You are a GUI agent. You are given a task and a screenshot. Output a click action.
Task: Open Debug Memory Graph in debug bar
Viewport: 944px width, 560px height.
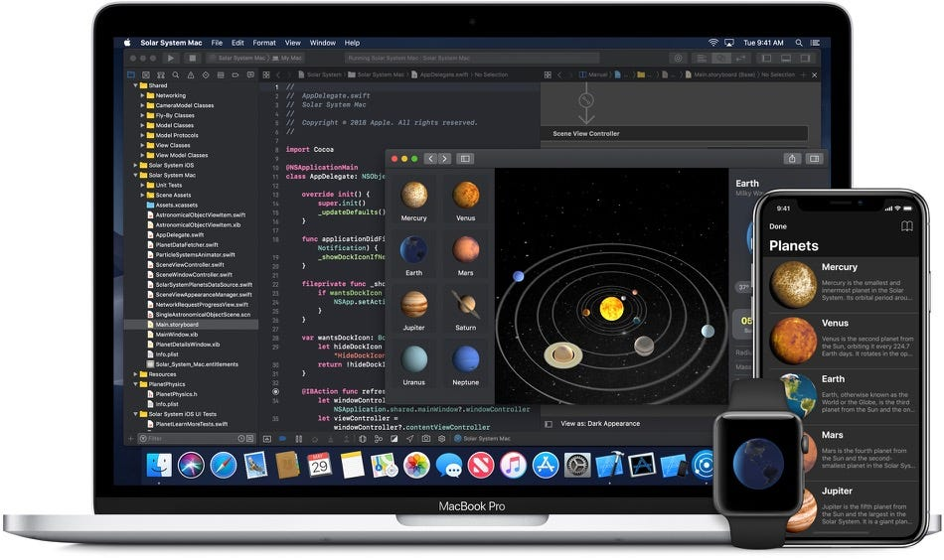[379, 439]
